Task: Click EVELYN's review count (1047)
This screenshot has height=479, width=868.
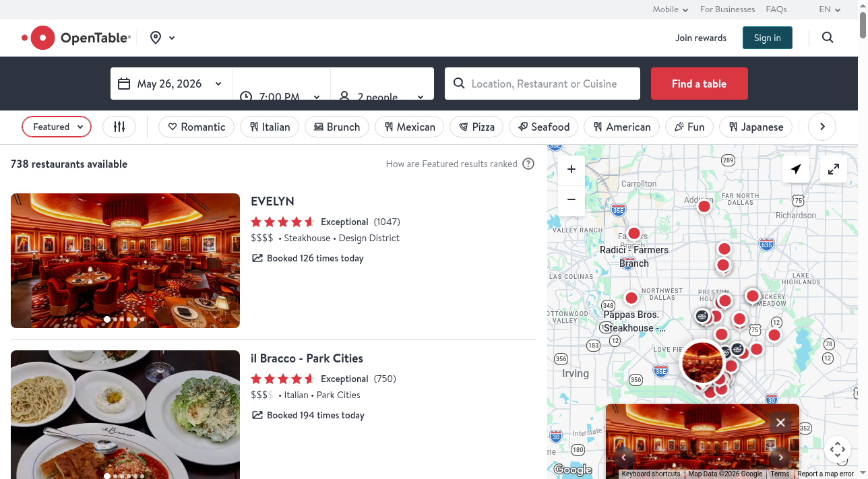Action: [x=387, y=222]
